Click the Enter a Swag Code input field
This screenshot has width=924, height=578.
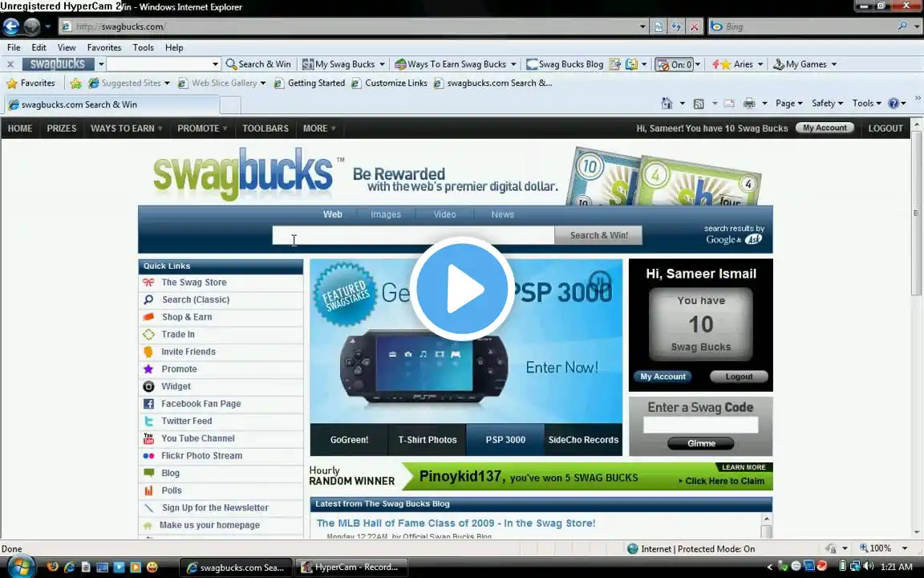coord(701,425)
